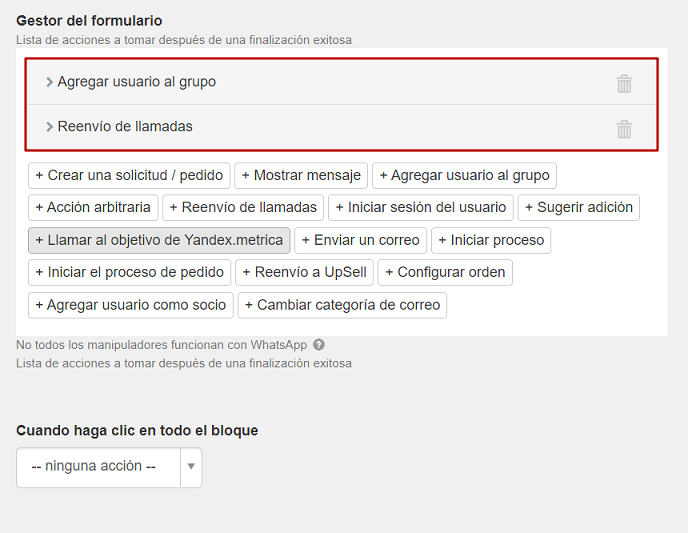Add Crear una solicitud / pedido action
The height and width of the screenshot is (533, 688).
click(129, 175)
